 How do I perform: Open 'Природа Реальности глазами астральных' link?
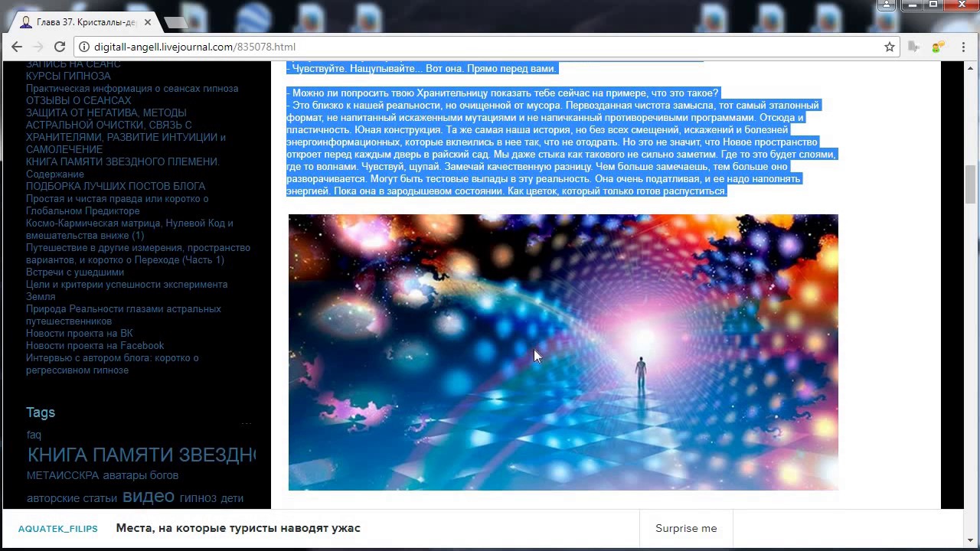[x=123, y=315]
